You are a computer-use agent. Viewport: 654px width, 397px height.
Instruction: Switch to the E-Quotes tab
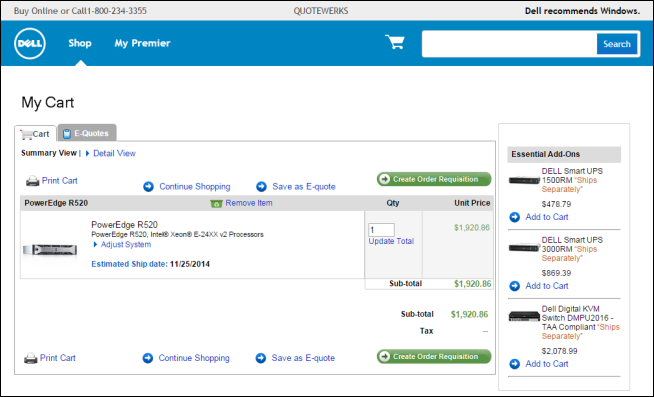pos(87,133)
